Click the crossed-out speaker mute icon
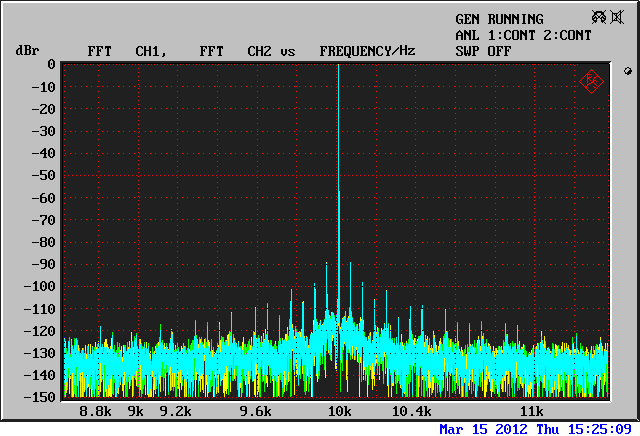Viewport: 640px width, 436px height. coord(617,17)
